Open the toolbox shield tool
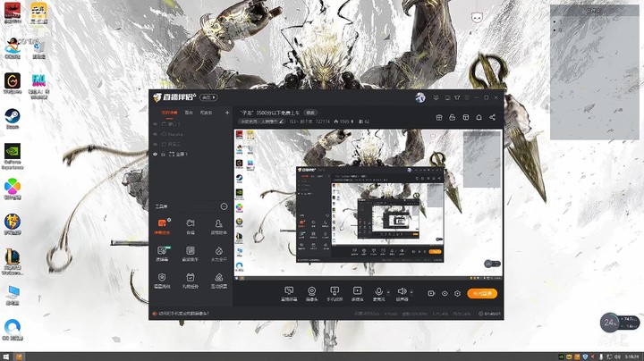The width and height of the screenshot is (644, 361). [162, 281]
